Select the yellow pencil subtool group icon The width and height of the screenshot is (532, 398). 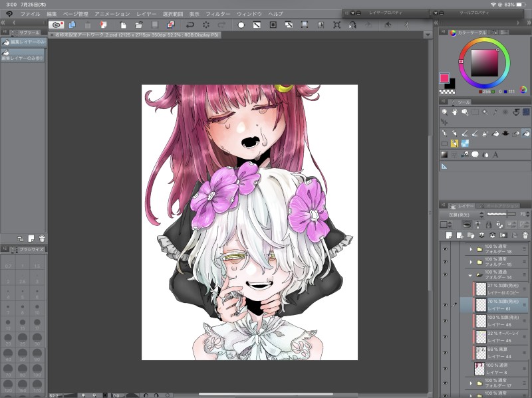tap(454, 144)
